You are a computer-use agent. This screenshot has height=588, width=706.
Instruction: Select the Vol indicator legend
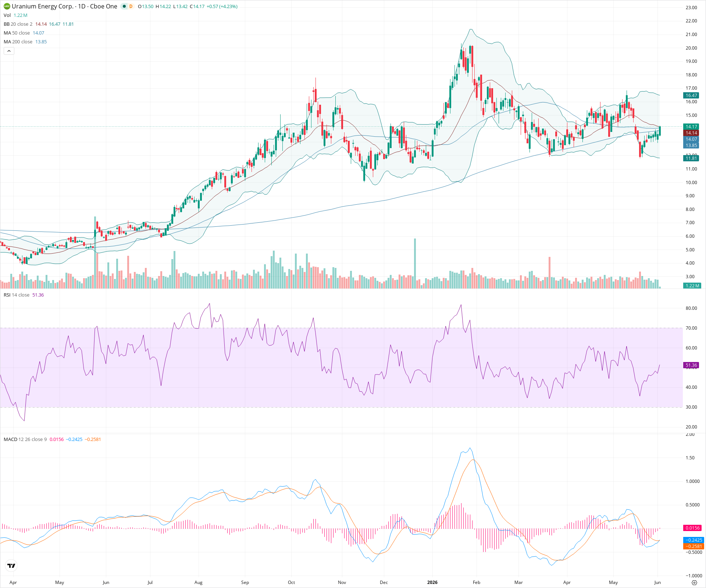click(x=7, y=15)
